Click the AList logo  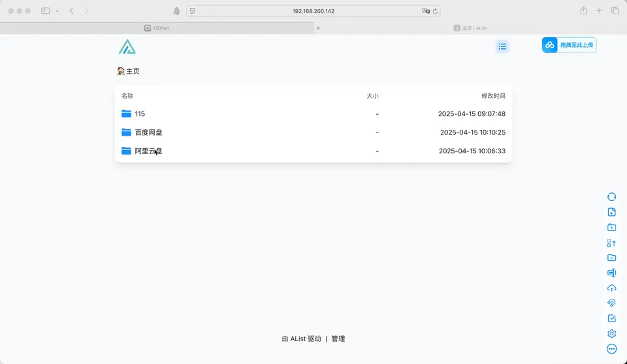coord(127,46)
